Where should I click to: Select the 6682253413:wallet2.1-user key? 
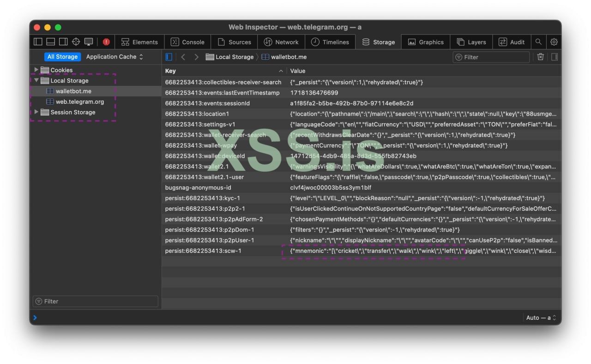click(x=205, y=177)
